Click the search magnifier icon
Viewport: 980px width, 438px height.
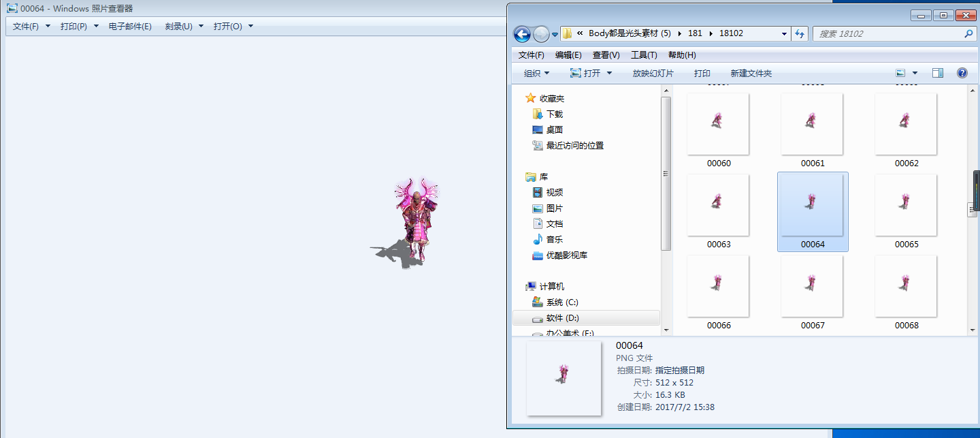(x=968, y=33)
